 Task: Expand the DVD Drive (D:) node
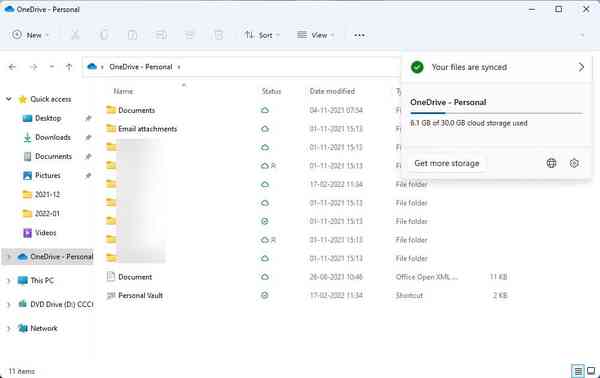(x=8, y=305)
